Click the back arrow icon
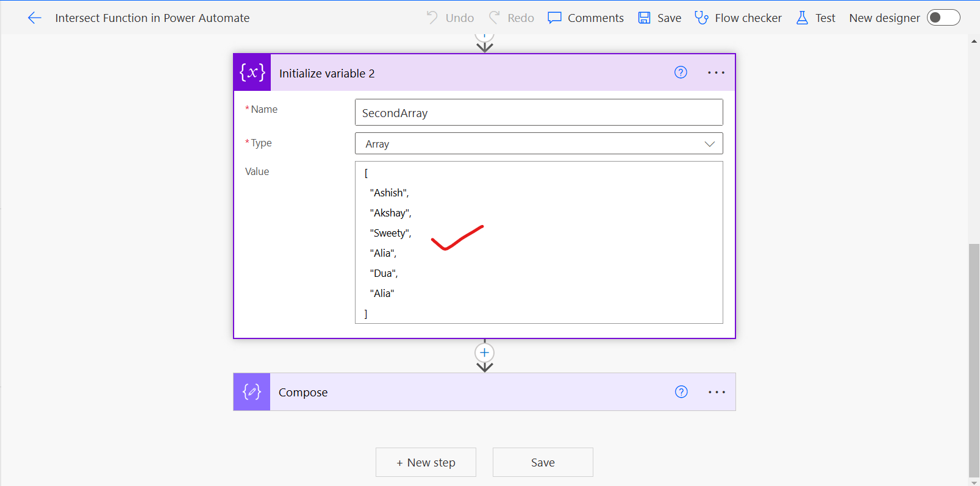This screenshot has height=486, width=980. point(35,18)
